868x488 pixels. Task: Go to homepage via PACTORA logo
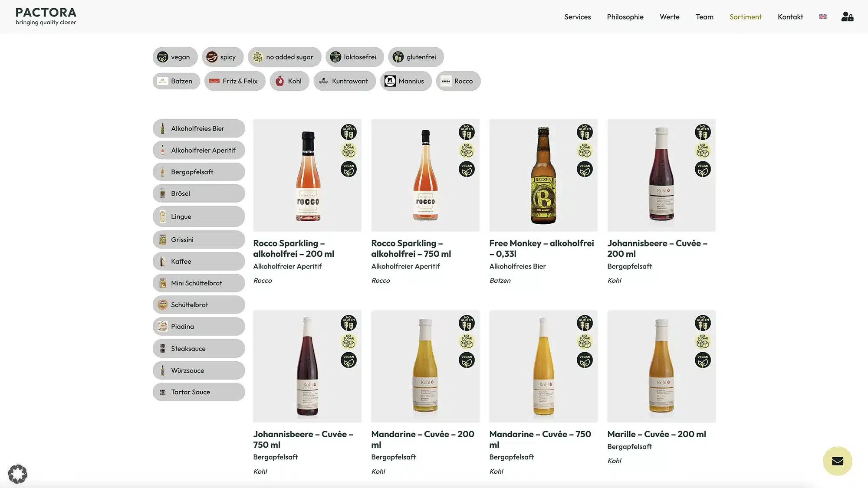coord(46,16)
